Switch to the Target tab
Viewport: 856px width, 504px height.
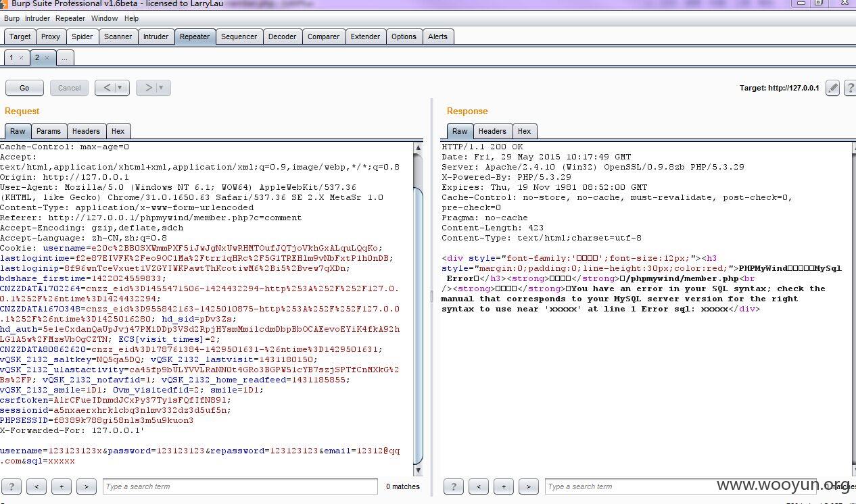click(20, 36)
